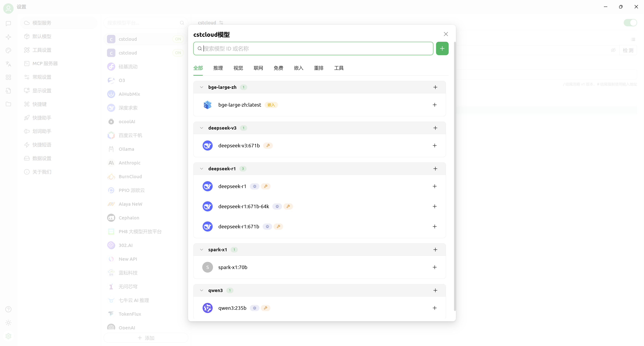The width and height of the screenshot is (644, 346).
Task: Switch to the 嵌入 tab
Action: click(299, 68)
